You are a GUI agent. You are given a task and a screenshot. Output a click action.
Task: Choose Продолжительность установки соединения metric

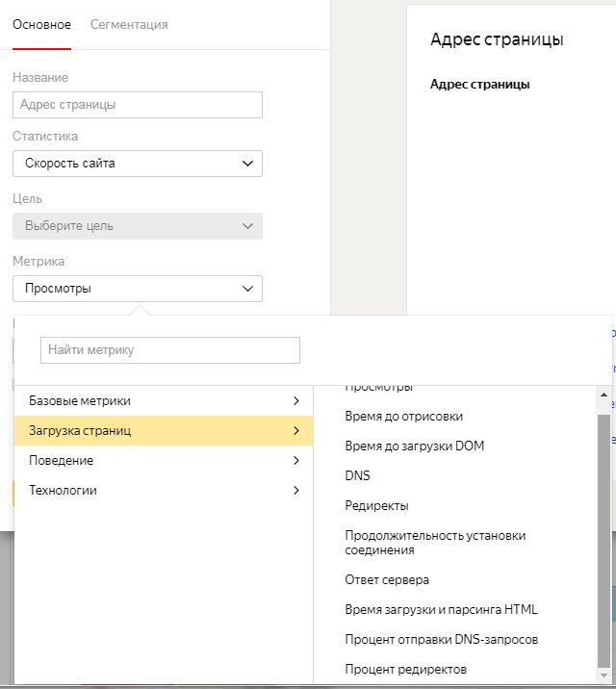[435, 543]
